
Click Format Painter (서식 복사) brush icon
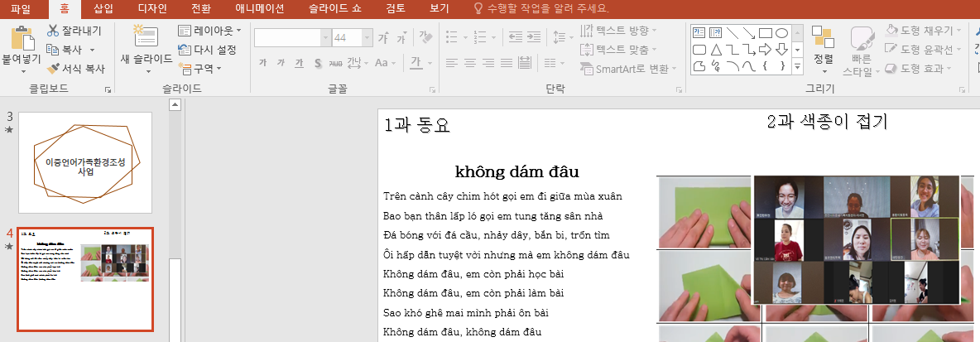tap(52, 68)
